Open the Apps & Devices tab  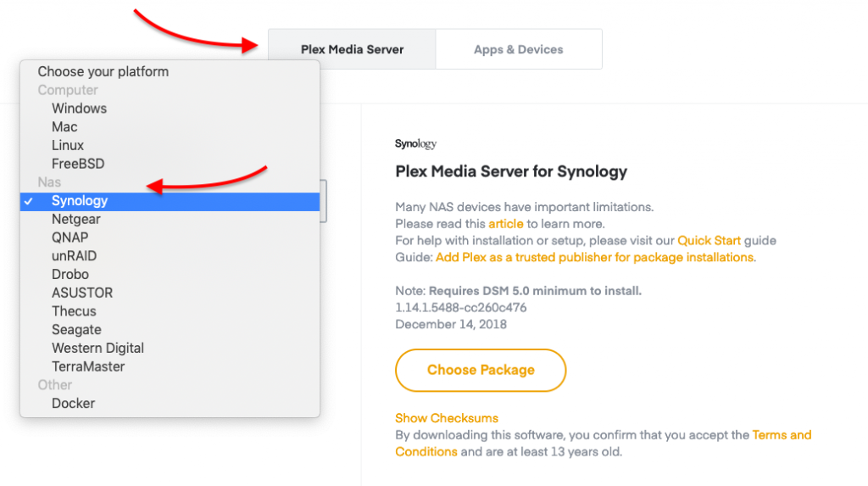518,49
